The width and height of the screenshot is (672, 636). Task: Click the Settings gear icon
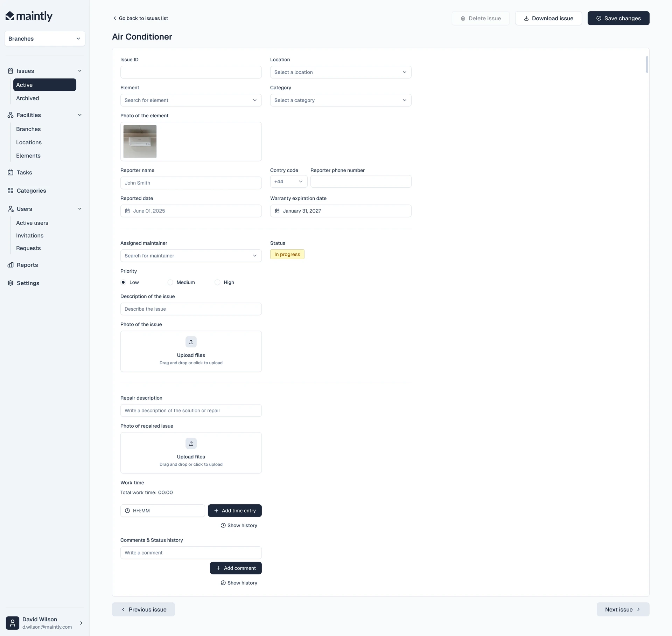pyautogui.click(x=10, y=283)
